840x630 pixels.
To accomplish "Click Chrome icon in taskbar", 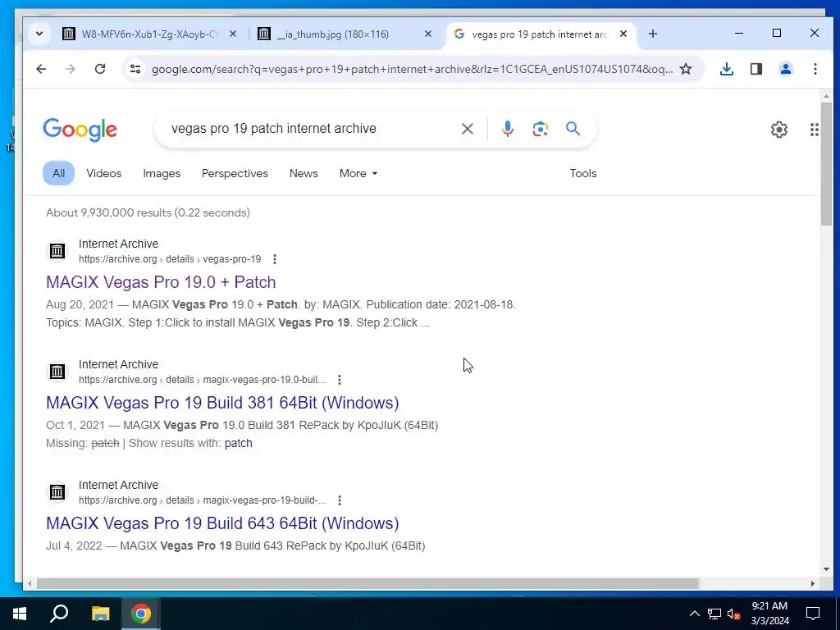I will click(x=140, y=614).
